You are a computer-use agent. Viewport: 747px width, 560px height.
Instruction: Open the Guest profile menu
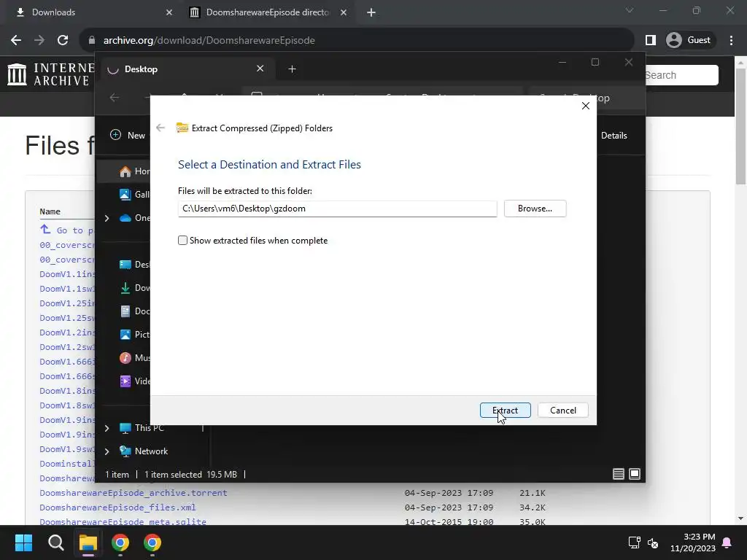(x=689, y=40)
